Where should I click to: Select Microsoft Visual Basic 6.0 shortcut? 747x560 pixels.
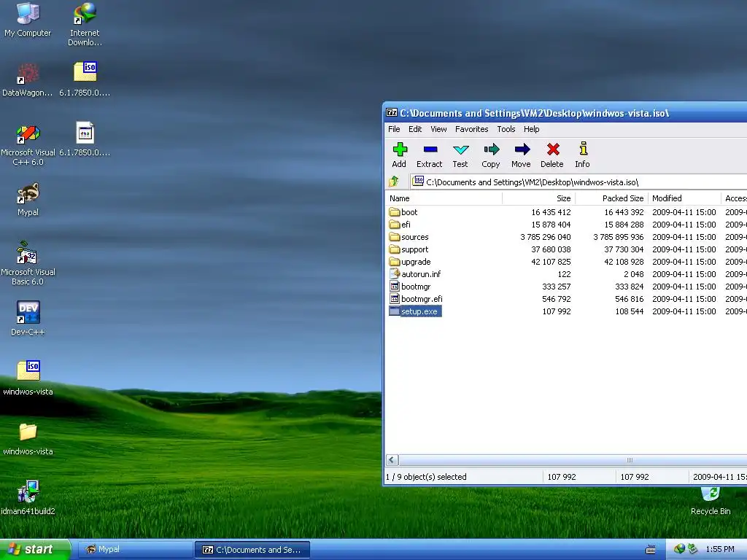[28, 263]
